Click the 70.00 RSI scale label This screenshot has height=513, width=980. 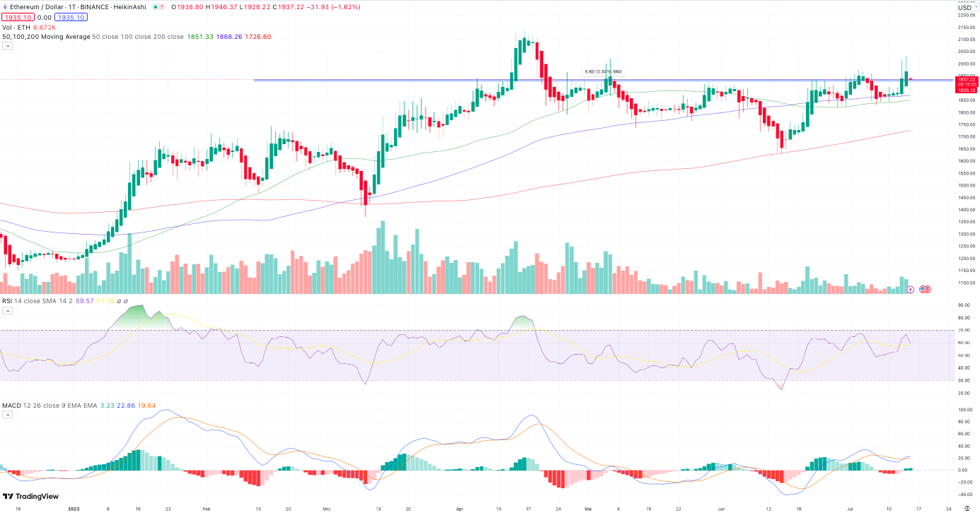click(x=963, y=330)
